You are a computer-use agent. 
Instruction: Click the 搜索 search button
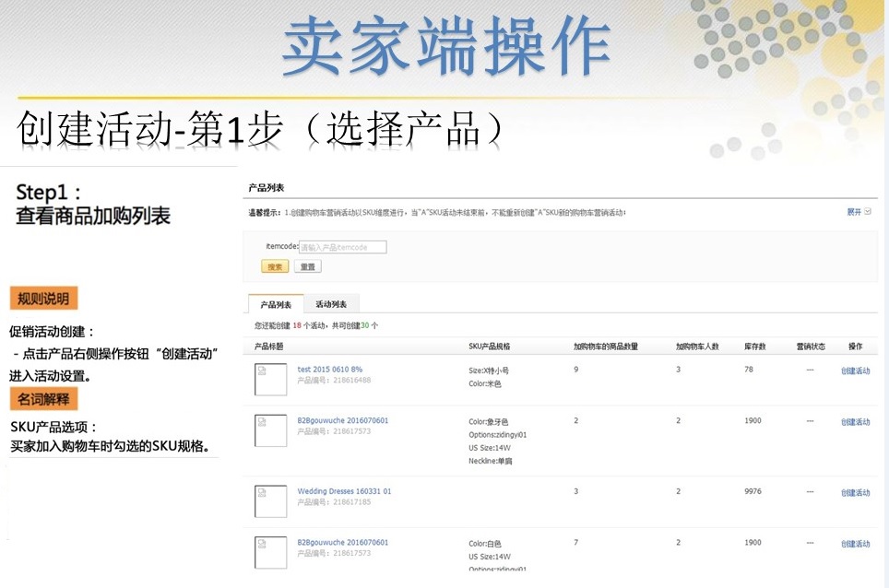click(x=274, y=265)
